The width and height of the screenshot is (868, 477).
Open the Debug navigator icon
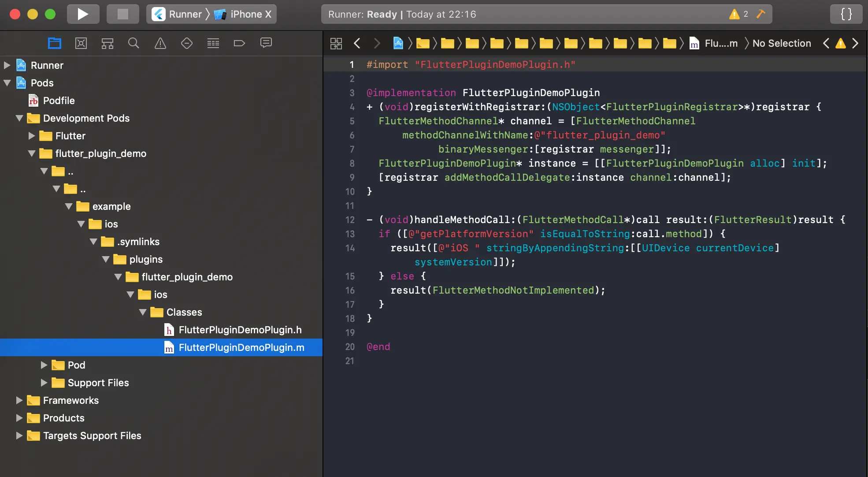pyautogui.click(x=213, y=43)
